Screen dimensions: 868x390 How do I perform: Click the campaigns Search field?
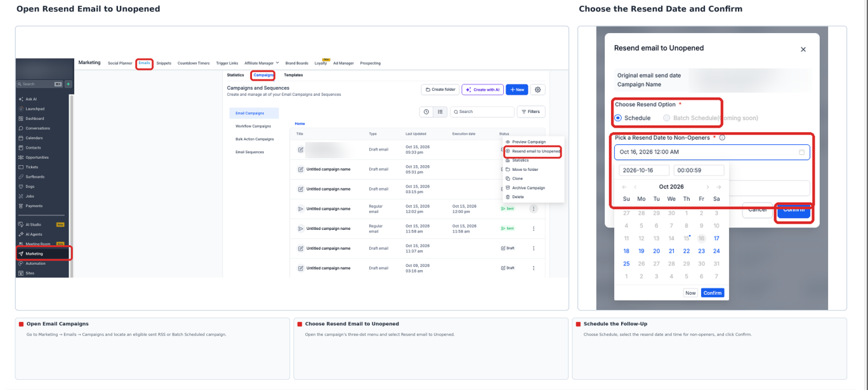point(482,112)
